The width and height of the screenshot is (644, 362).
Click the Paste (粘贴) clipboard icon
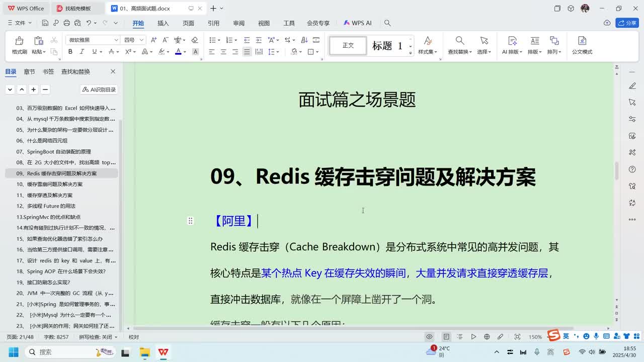coord(38,41)
